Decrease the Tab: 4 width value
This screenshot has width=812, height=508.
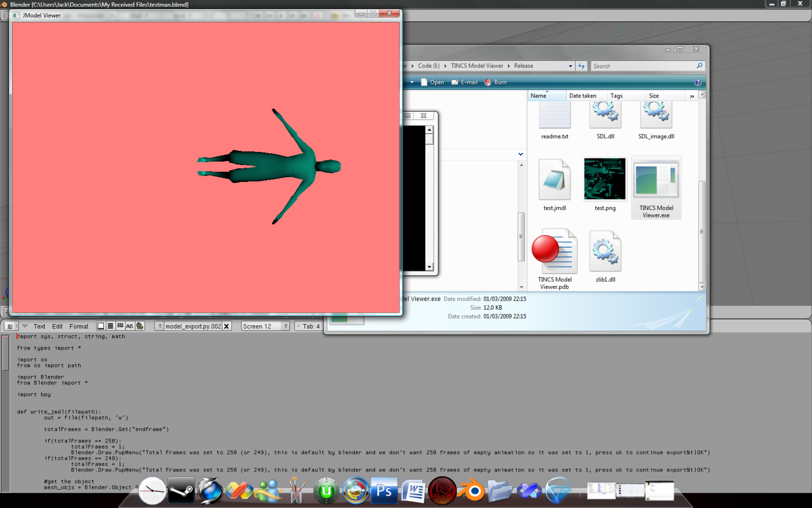click(x=298, y=326)
